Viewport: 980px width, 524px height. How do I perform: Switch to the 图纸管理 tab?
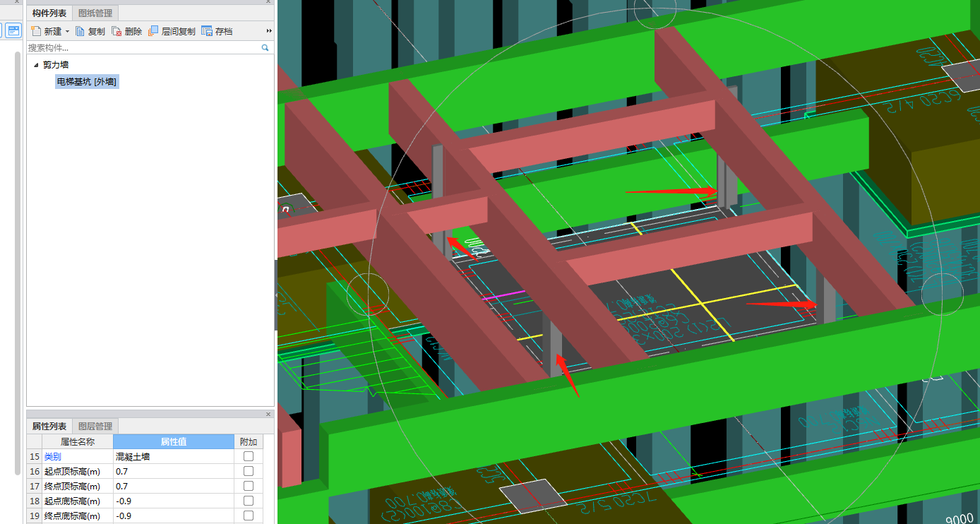click(95, 13)
